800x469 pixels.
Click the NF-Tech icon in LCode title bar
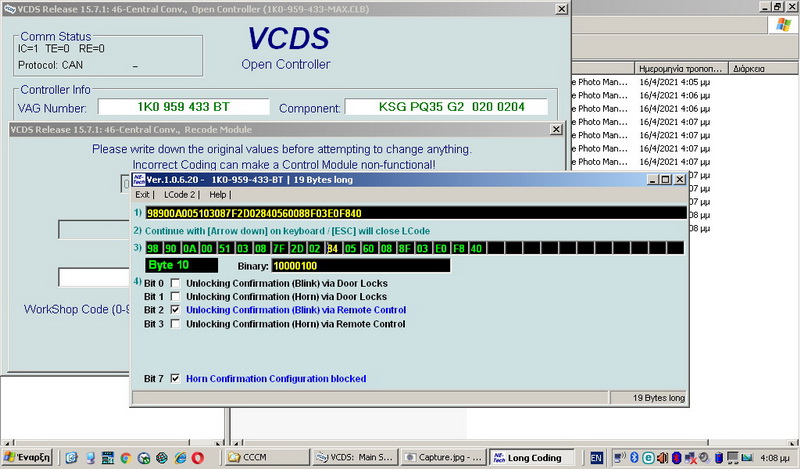138,180
